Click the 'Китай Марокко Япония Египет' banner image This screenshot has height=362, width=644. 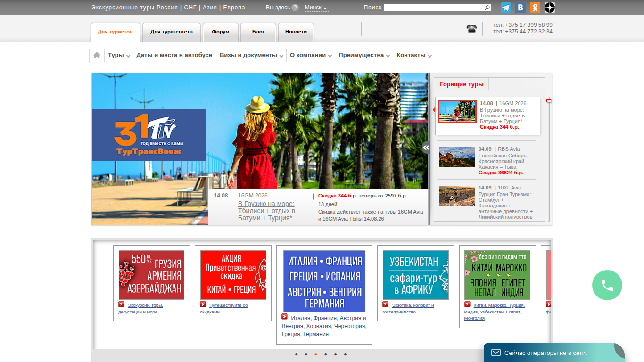497,275
